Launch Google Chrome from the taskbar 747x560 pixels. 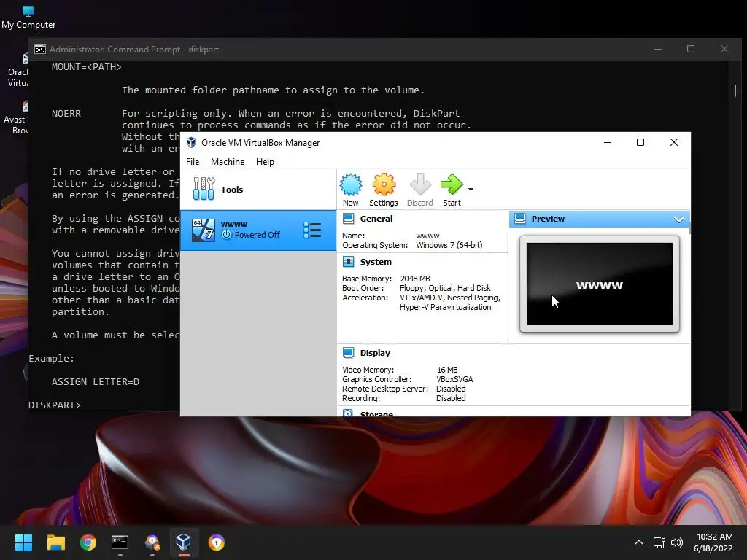pos(88,542)
